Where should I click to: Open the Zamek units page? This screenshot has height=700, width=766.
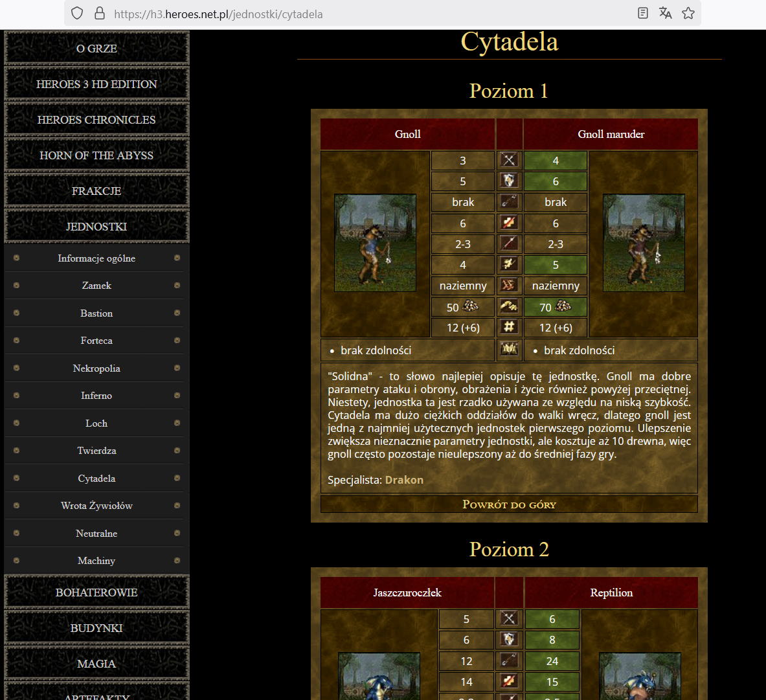point(96,286)
